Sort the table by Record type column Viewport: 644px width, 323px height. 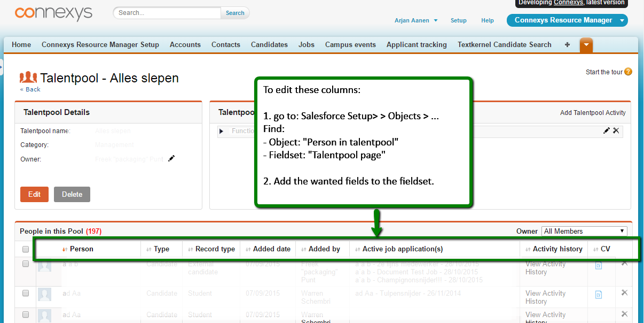click(211, 249)
